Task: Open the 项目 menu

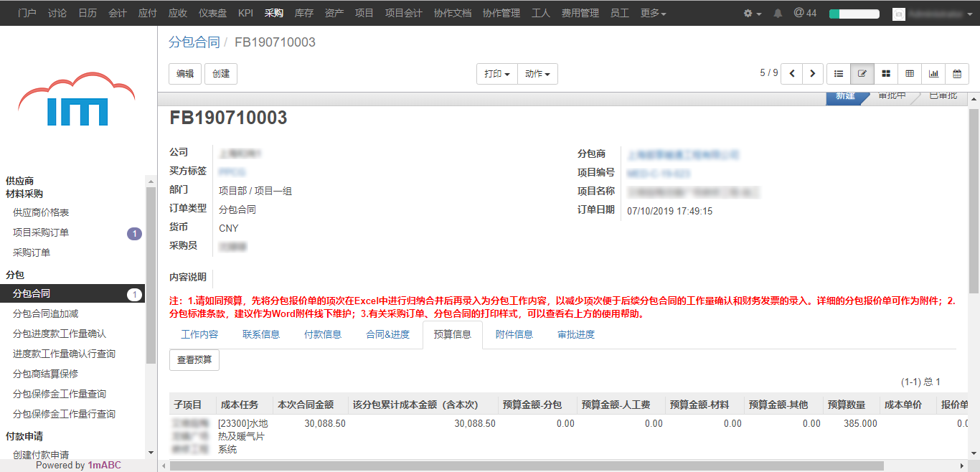Action: coord(364,13)
